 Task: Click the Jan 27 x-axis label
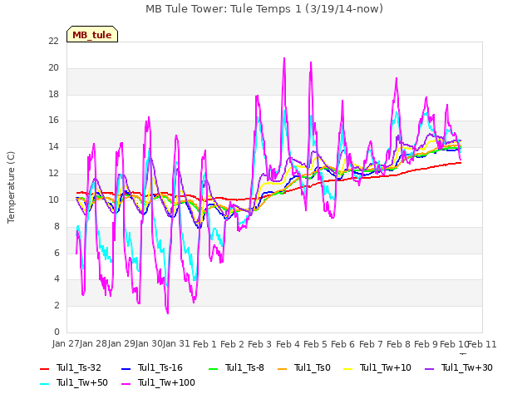[66, 343]
